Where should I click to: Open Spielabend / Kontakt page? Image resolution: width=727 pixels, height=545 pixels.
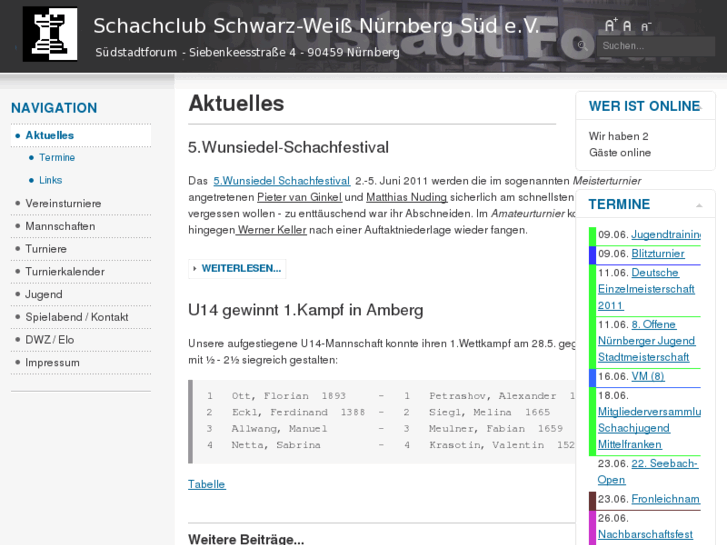(x=77, y=317)
